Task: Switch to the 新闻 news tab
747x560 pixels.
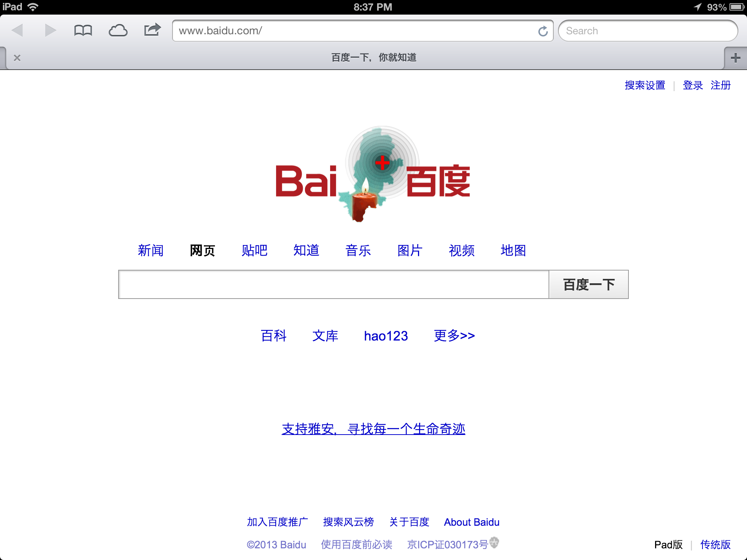Action: [x=151, y=250]
